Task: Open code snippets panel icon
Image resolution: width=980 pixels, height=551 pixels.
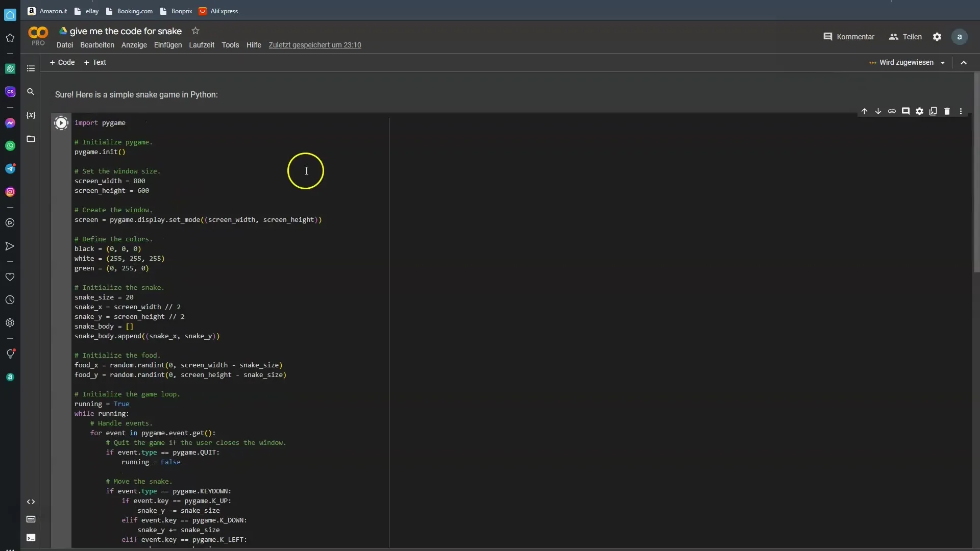Action: coord(31,502)
